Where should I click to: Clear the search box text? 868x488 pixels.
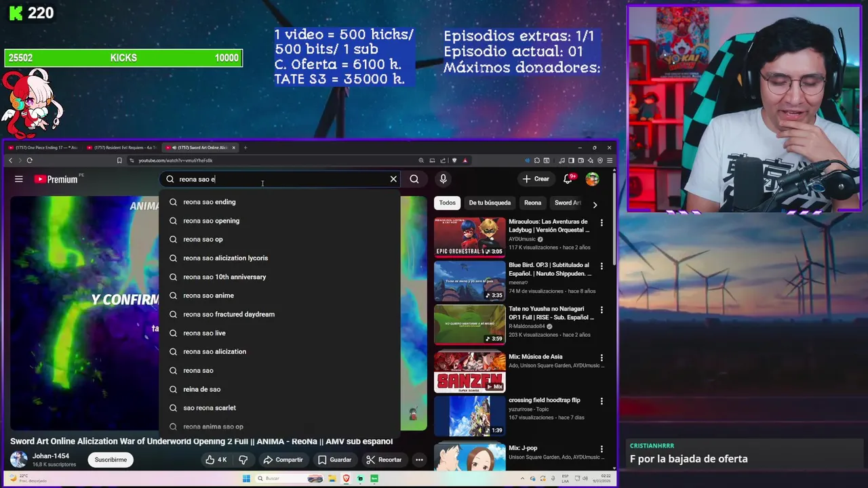click(393, 179)
